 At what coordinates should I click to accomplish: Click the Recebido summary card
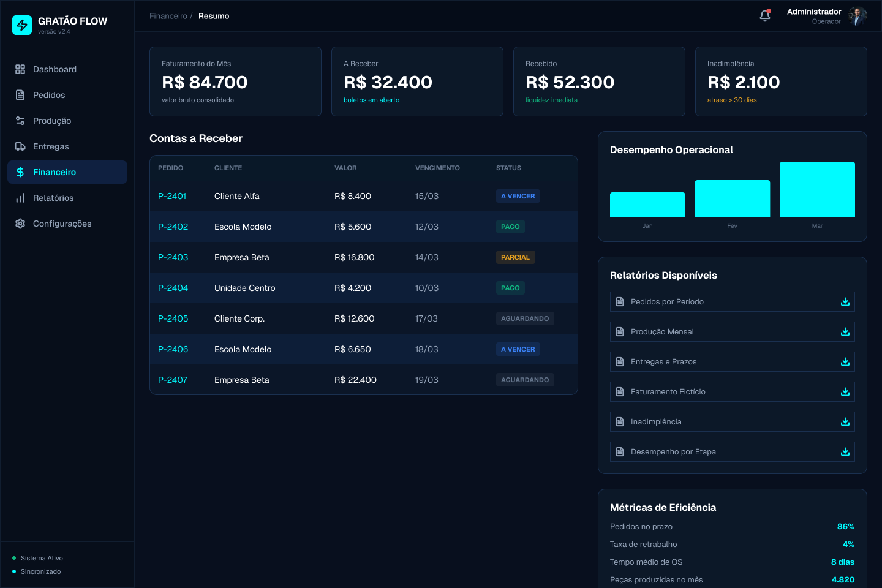click(x=599, y=81)
